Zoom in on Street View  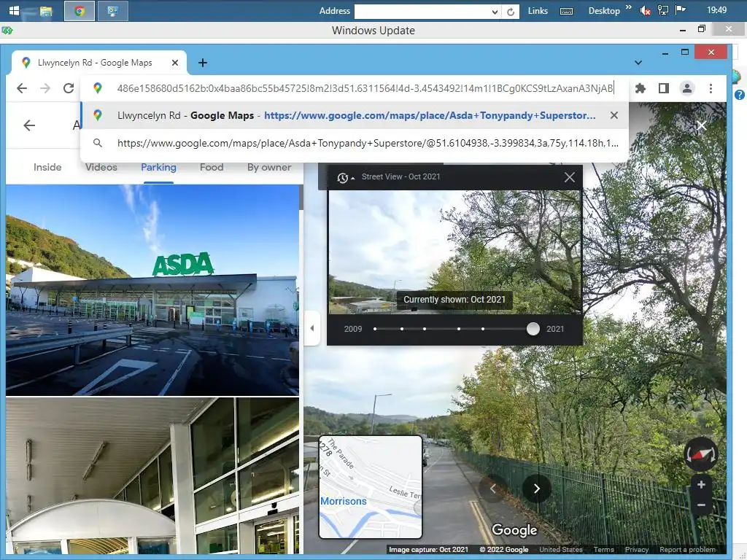pos(701,485)
